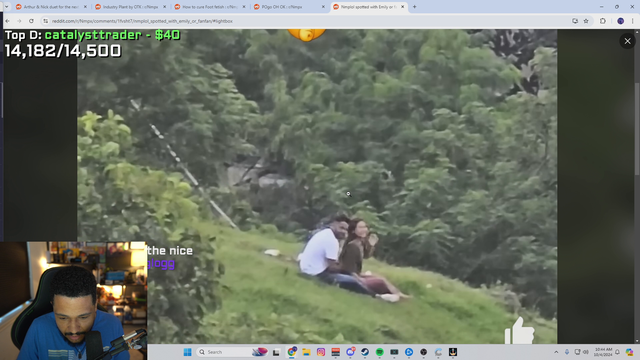Close the "Industry Plant by OTK" tab
640x360 pixels.
(164, 7)
